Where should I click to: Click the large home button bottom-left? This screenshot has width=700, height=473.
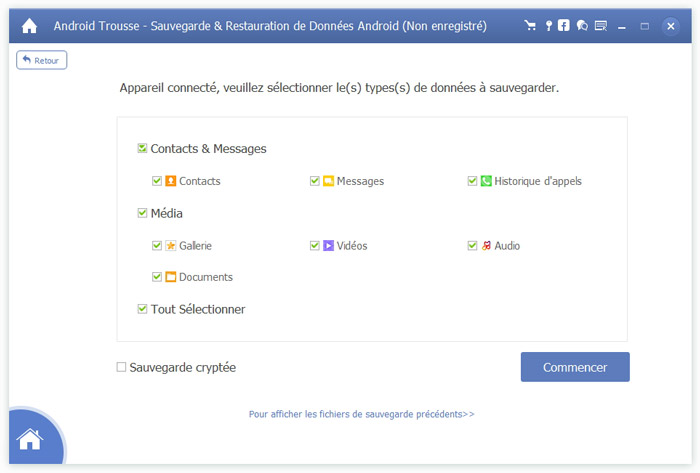pyautogui.click(x=30, y=439)
